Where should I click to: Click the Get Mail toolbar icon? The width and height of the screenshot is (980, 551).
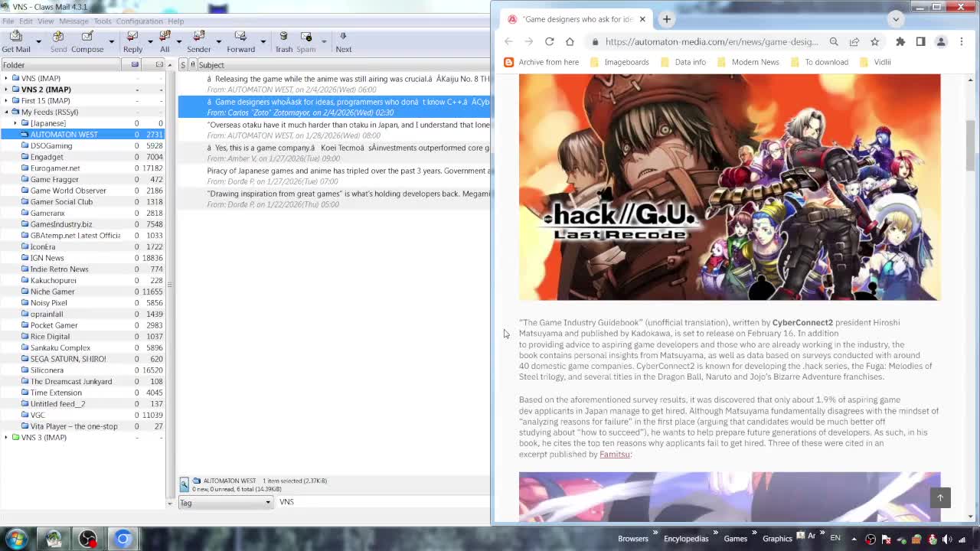(16, 41)
